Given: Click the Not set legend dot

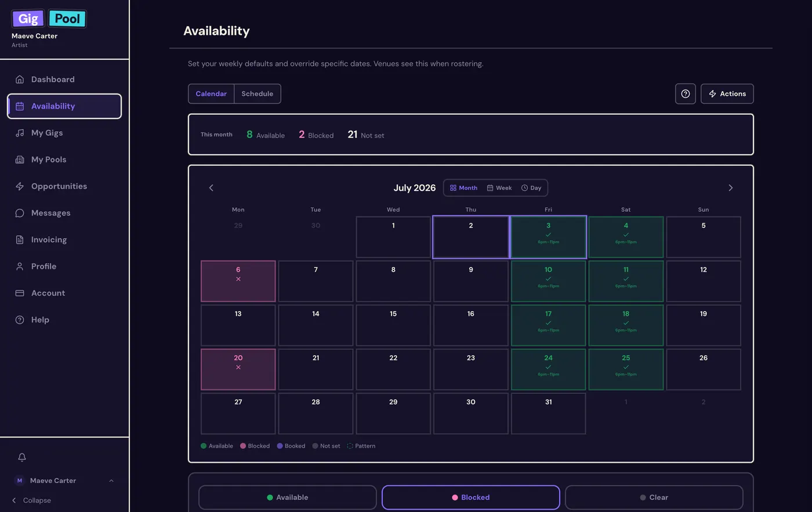Looking at the screenshot, I should click(315, 446).
